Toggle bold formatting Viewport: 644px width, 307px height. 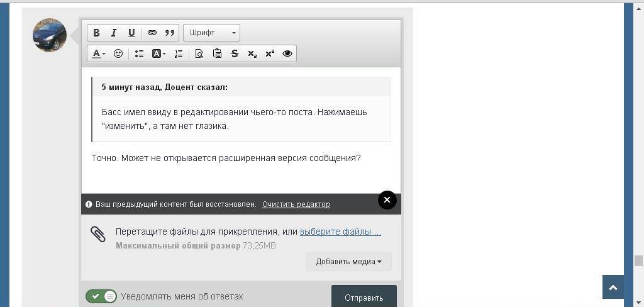coord(96,33)
